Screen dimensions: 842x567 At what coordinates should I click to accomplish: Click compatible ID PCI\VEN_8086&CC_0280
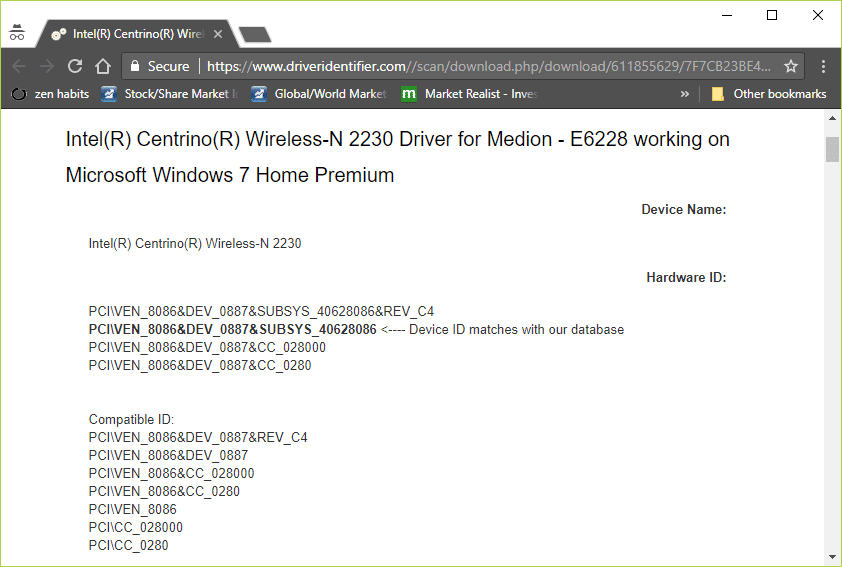(164, 491)
